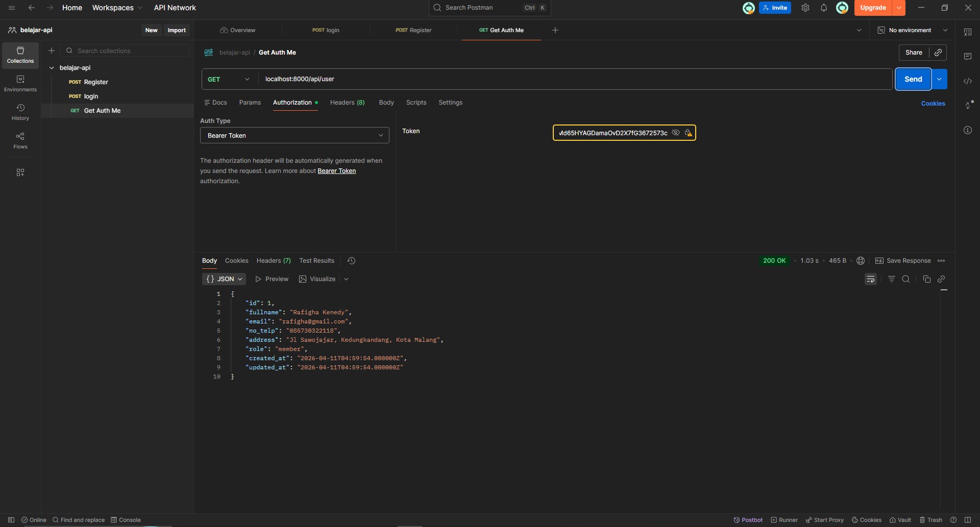Switch to the Headers (8) request tab

347,103
